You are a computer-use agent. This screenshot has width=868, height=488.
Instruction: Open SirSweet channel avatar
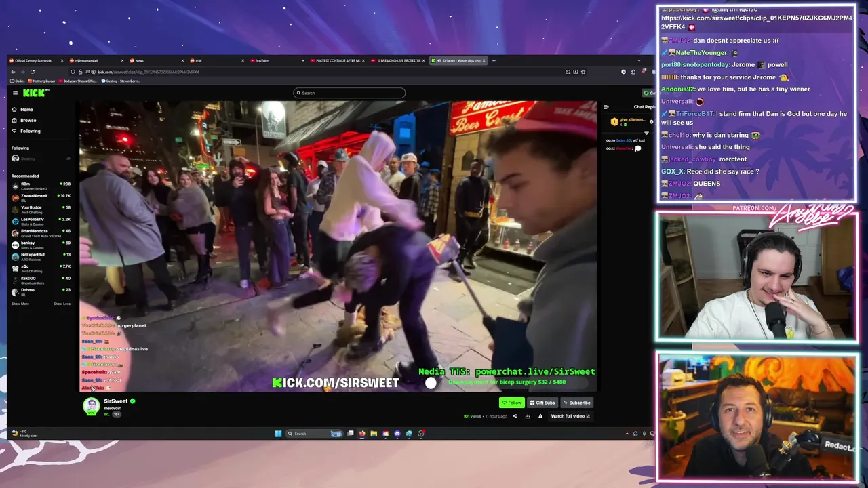(x=91, y=405)
